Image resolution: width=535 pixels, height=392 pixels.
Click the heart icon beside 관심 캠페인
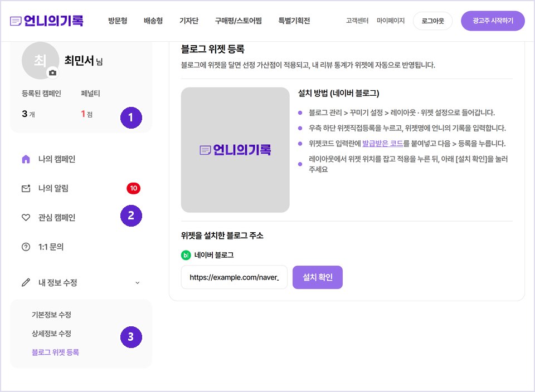[x=26, y=218]
